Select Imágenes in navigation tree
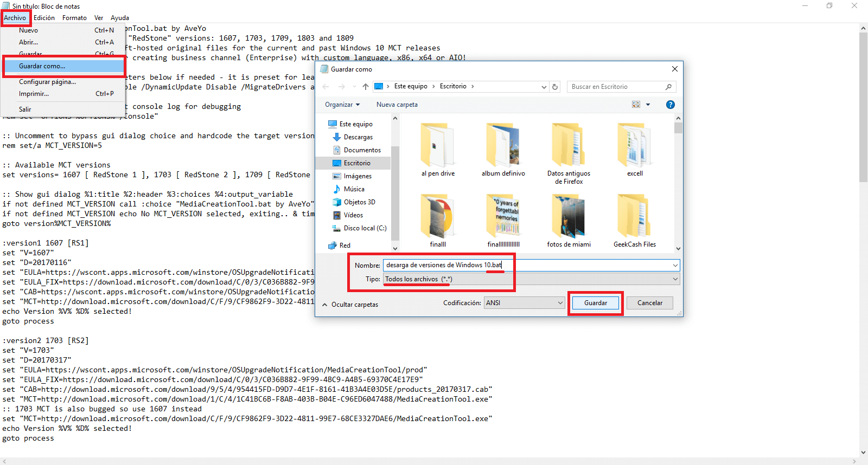Image resolution: width=868 pixels, height=465 pixels. [352, 176]
